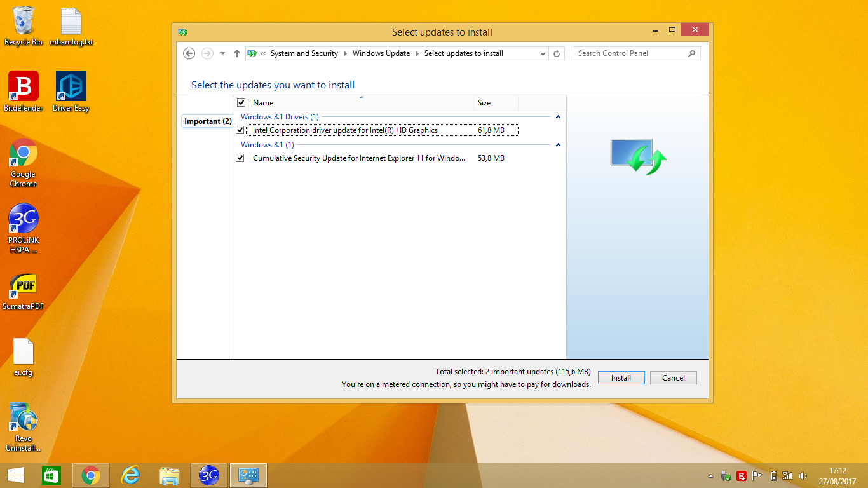
Task: Navigate to Windows Update breadcrumb
Action: 381,53
